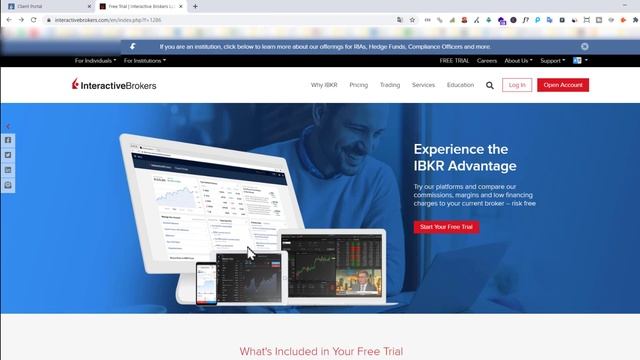Open the Trading menu
The image size is (640, 360).
[390, 85]
